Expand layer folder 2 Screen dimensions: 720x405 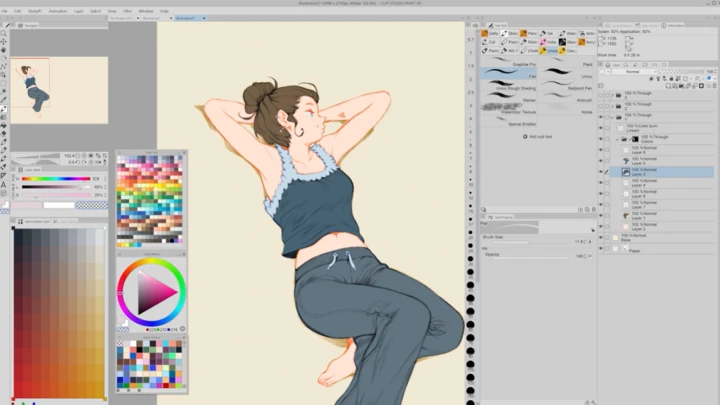tap(613, 106)
